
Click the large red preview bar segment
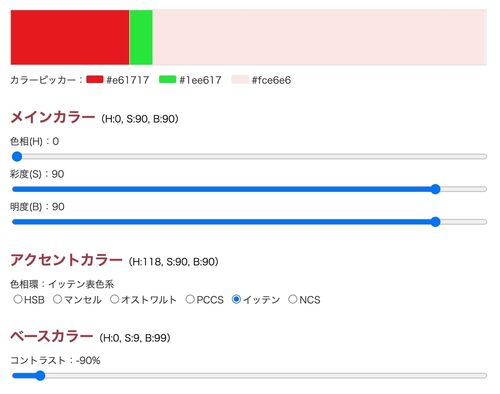(x=70, y=37)
